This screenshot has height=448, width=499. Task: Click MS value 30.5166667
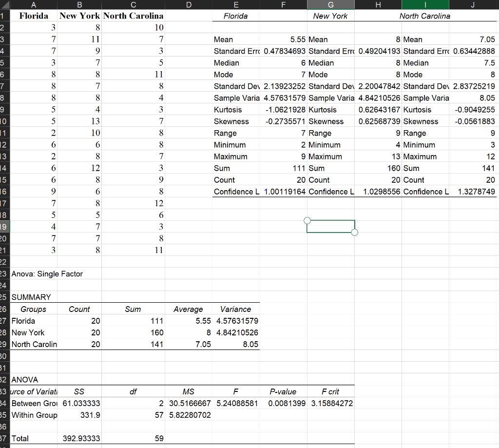point(190,404)
